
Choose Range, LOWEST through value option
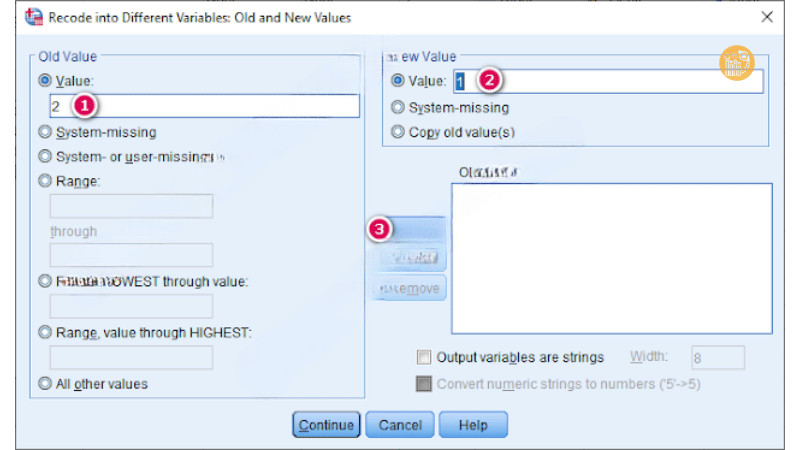[x=44, y=282]
